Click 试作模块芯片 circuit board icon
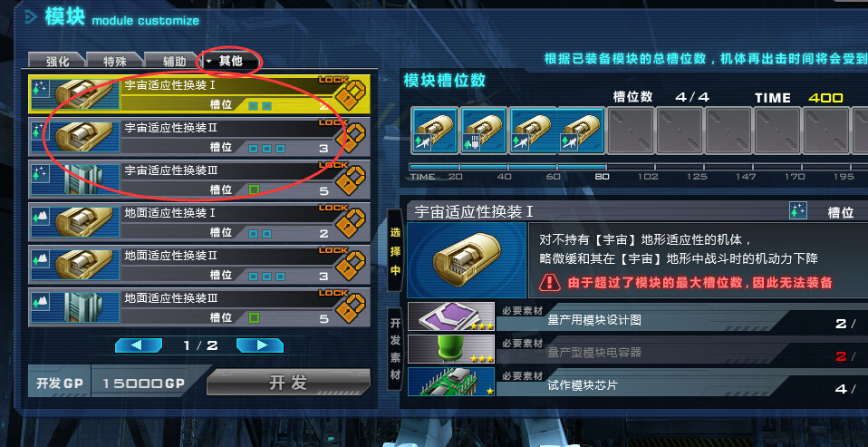Viewport: 868px width, 447px height. 451,382
